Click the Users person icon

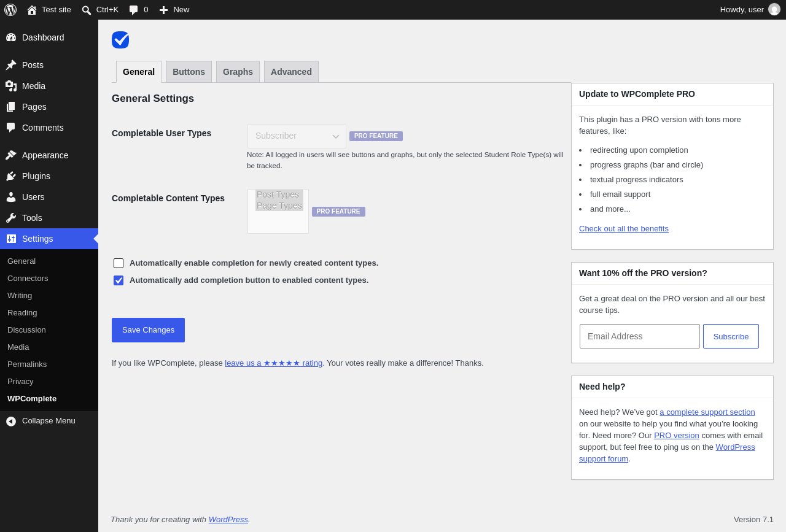pyautogui.click(x=11, y=197)
